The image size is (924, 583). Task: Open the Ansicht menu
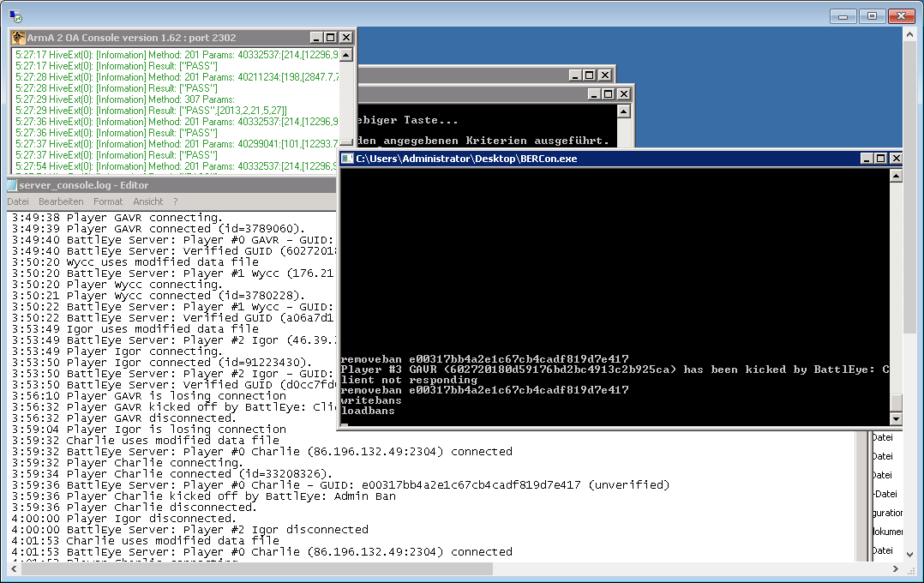(x=147, y=201)
